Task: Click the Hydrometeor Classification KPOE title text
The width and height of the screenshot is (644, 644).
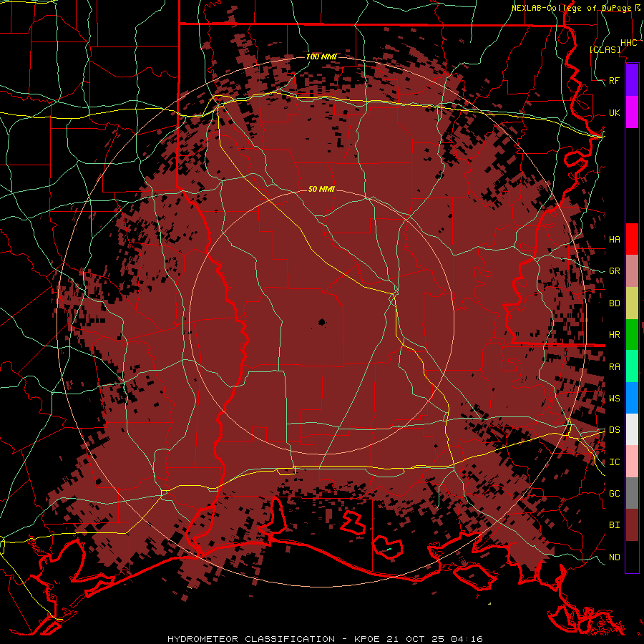Action: pyautogui.click(x=325, y=639)
